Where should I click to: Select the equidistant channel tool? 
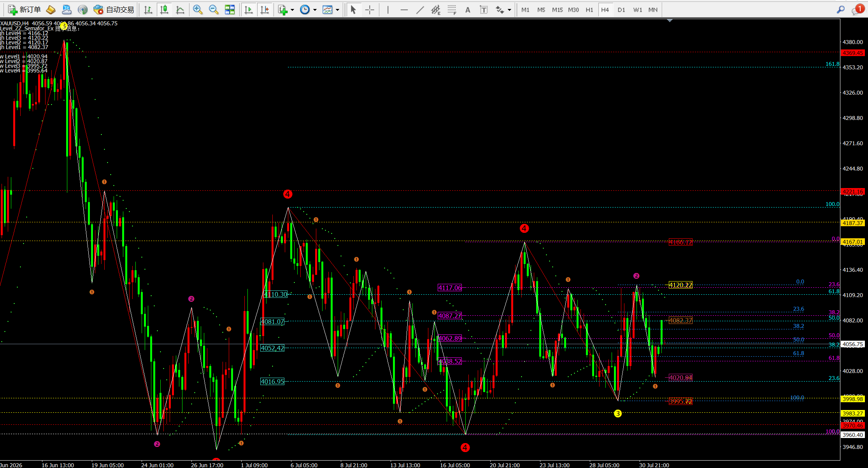pyautogui.click(x=436, y=10)
